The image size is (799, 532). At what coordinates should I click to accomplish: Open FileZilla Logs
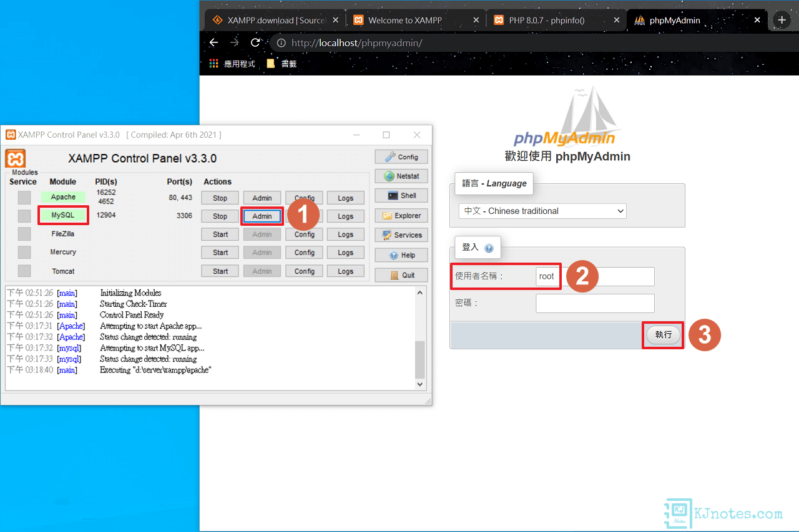(x=346, y=235)
